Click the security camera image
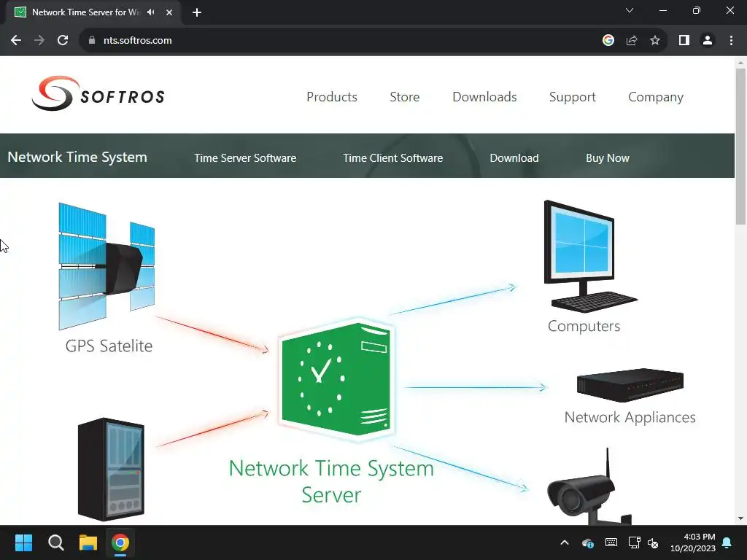 (x=589, y=486)
